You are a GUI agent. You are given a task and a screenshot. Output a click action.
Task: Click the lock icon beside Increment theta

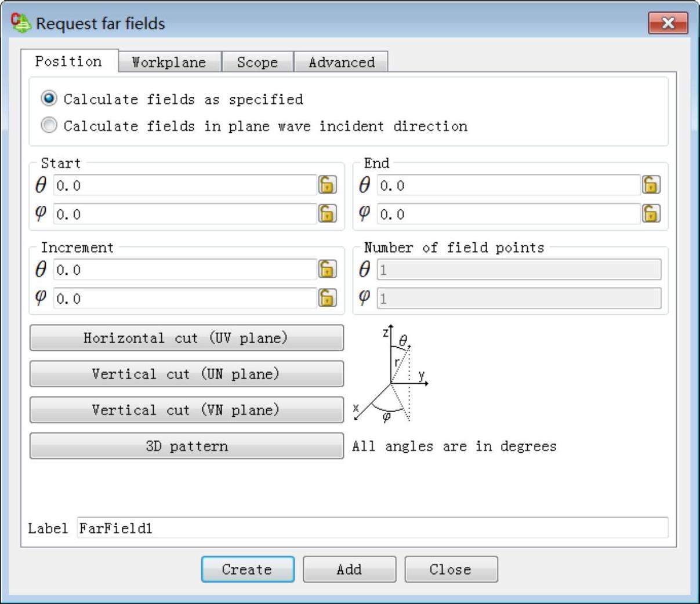(x=327, y=269)
